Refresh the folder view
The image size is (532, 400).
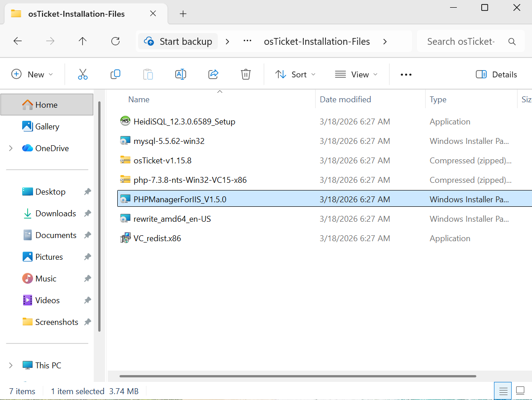(x=115, y=41)
